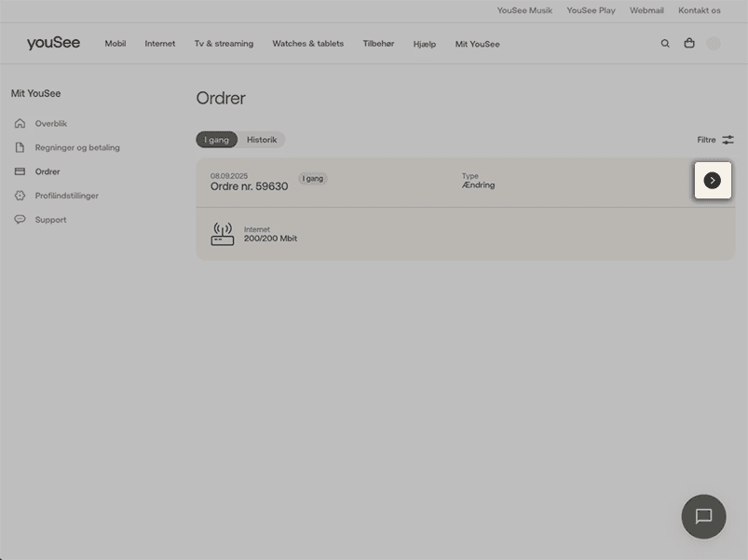Click the user profile avatar
The height and width of the screenshot is (560, 748).
(x=714, y=44)
